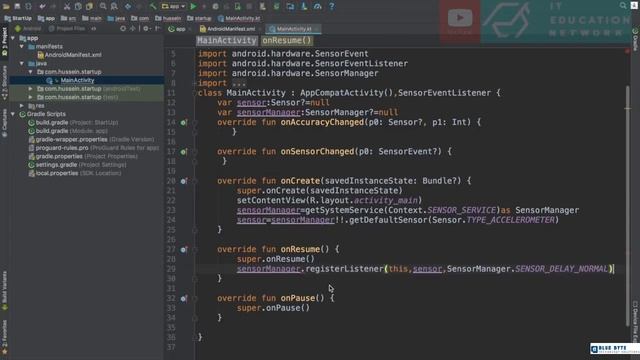Select AndroidManifest.xml in project tree
Image resolution: width=640 pixels, height=360 pixels.
(69, 55)
